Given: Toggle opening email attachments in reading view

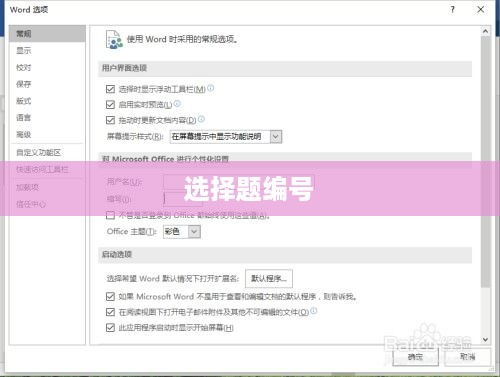Looking at the screenshot, I should (x=110, y=312).
